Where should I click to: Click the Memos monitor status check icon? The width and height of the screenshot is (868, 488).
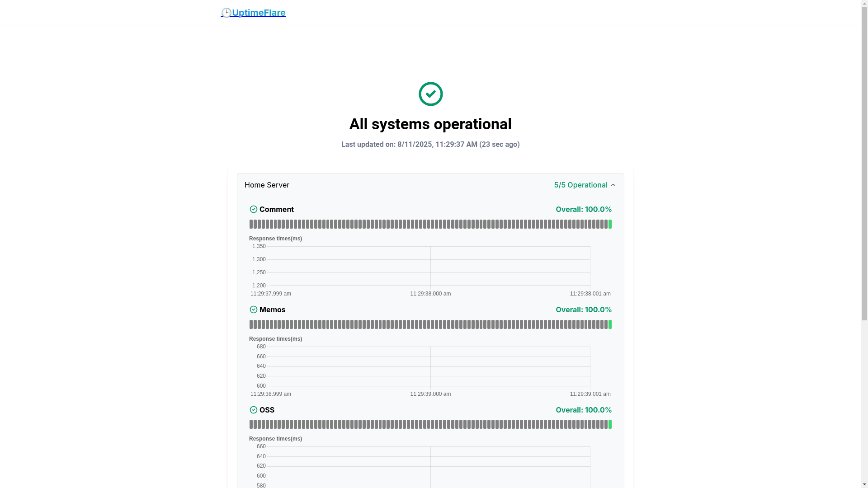pos(254,310)
